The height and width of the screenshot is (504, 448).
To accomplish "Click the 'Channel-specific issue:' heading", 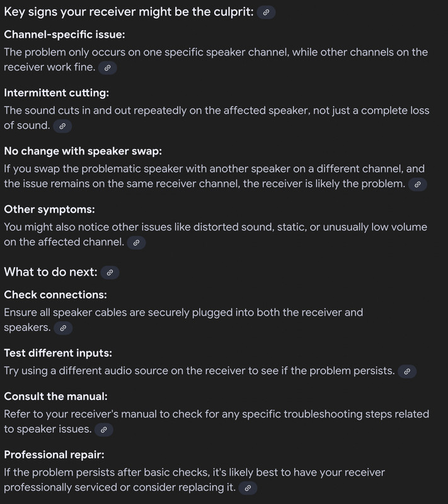I will coord(64,35).
